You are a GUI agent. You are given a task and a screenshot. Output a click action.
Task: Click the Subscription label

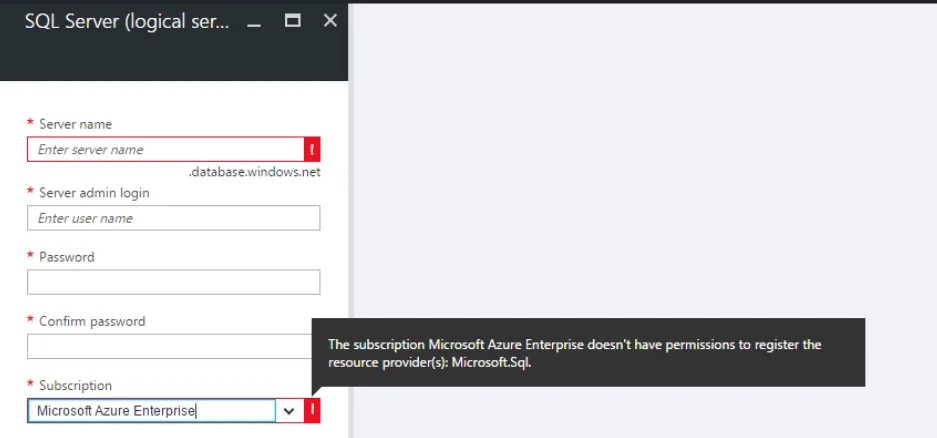pos(75,385)
